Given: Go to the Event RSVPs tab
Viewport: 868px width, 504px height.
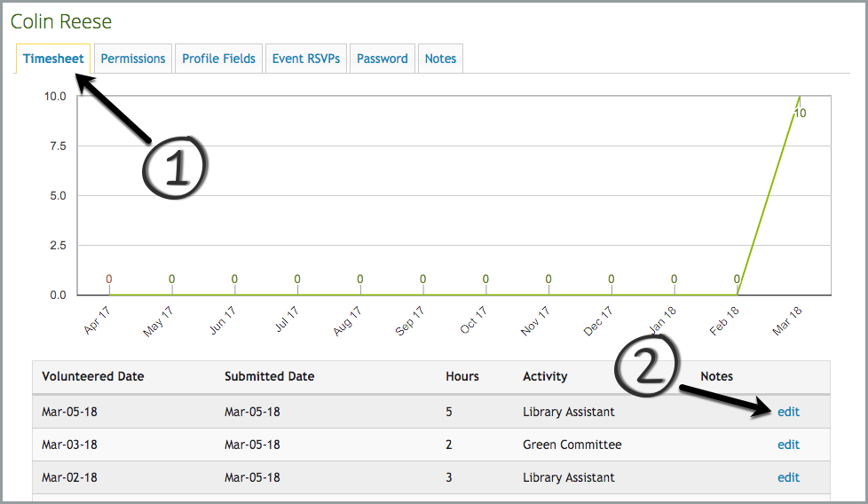Looking at the screenshot, I should 305,59.
